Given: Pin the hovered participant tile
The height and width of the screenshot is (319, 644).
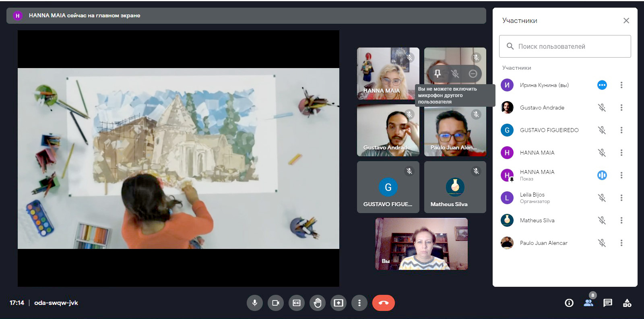Looking at the screenshot, I should tap(438, 73).
